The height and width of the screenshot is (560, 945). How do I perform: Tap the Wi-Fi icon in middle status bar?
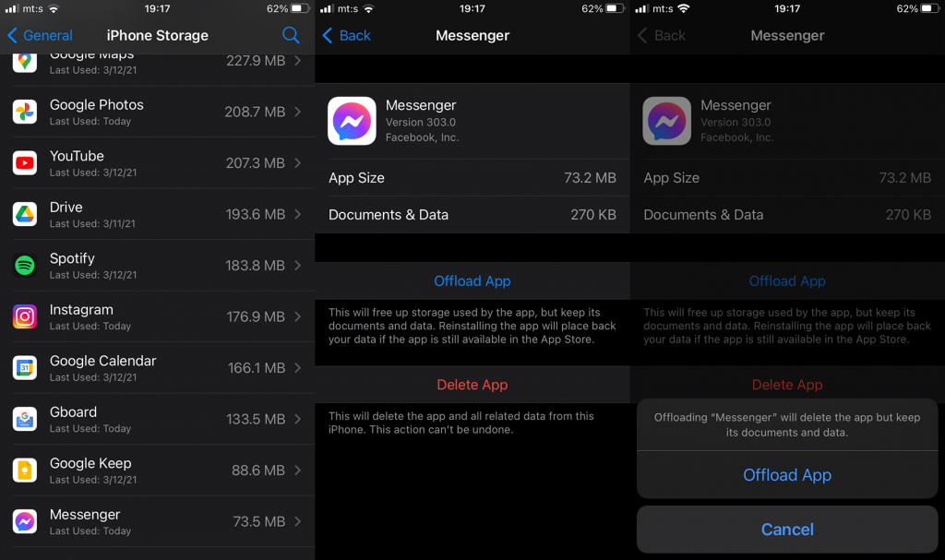(x=369, y=8)
